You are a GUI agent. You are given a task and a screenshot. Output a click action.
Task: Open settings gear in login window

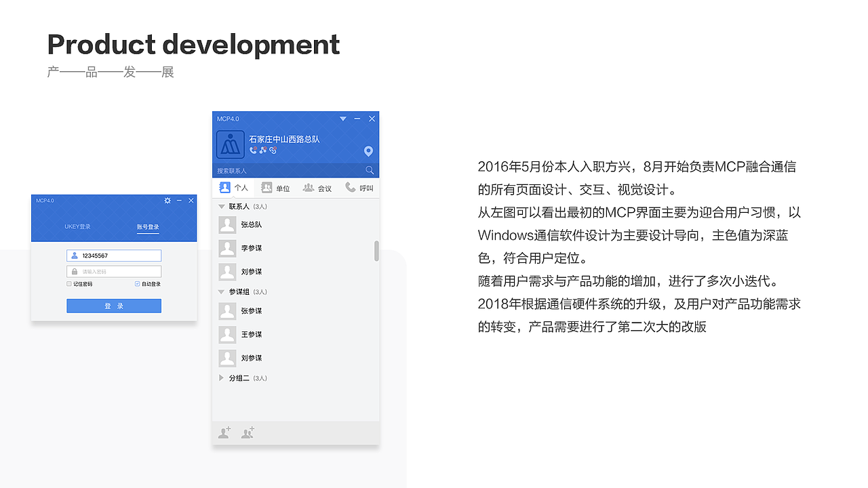(167, 201)
